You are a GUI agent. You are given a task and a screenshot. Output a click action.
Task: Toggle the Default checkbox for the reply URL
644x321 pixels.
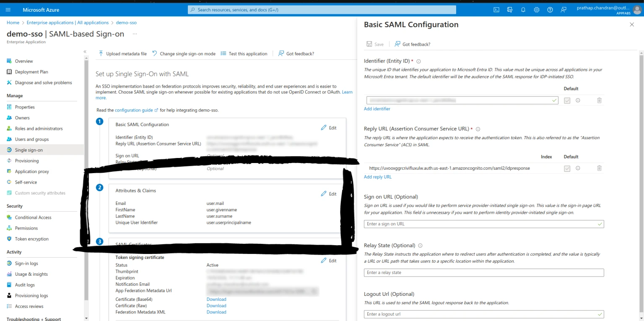coord(567,168)
